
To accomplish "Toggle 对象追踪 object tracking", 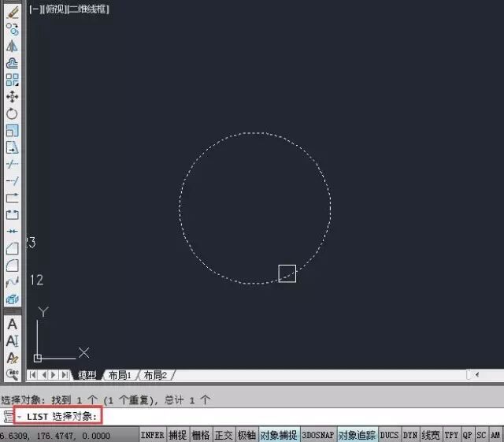I will 357,435.
